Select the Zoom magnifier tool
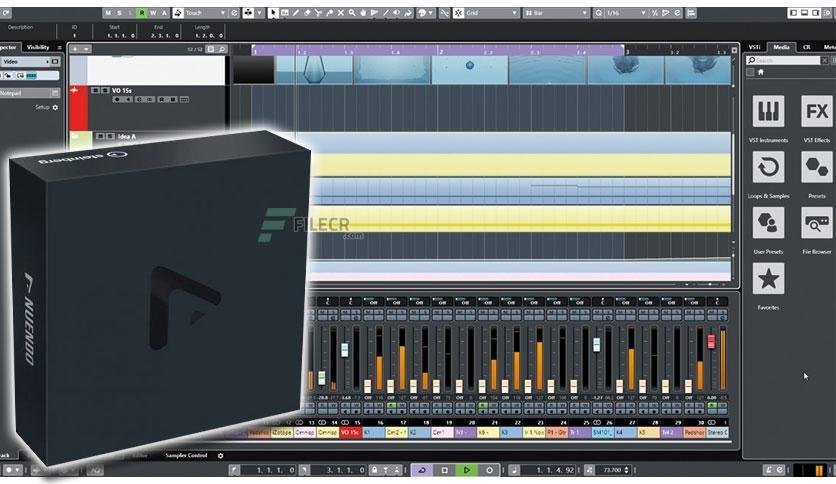The height and width of the screenshot is (484, 836). pyautogui.click(x=352, y=13)
